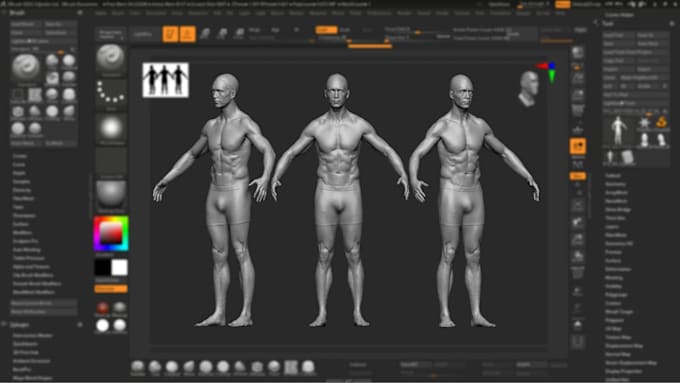Image resolution: width=680 pixels, height=383 pixels.
Task: Click the Tool palette pin icon beside its title
Action: coord(672,24)
